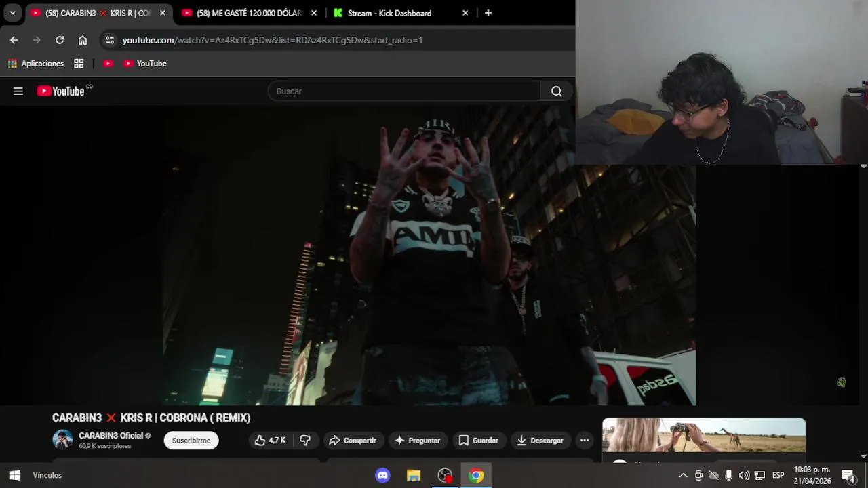
Task: Go forward in browser history
Action: (x=37, y=40)
